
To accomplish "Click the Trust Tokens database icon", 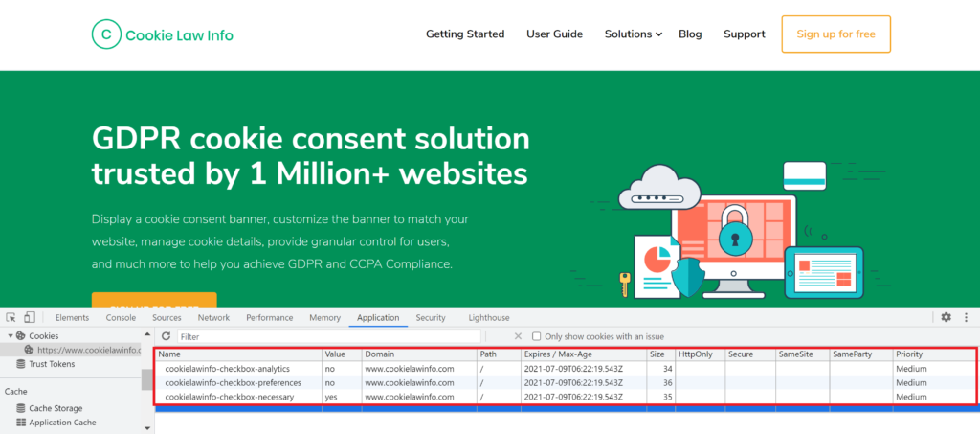I will point(21,364).
